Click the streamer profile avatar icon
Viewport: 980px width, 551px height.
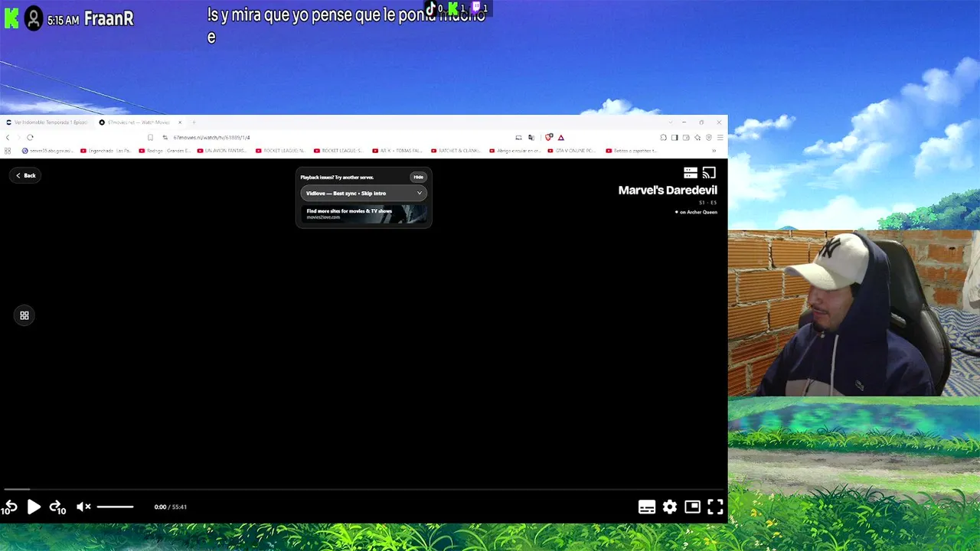click(x=34, y=18)
